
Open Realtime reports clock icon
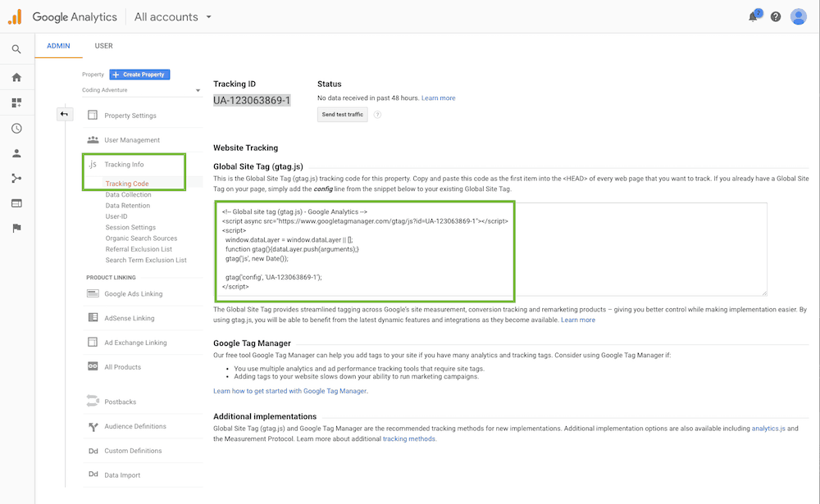pos(16,128)
